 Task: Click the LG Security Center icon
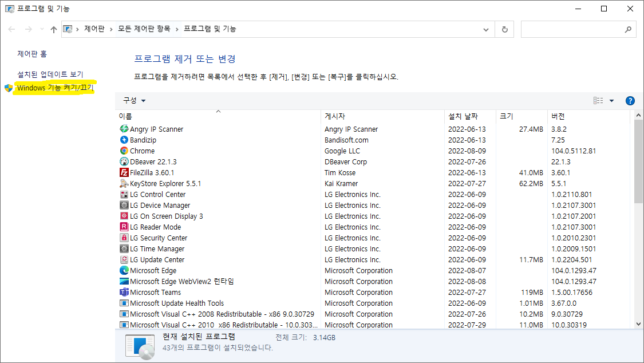point(124,238)
